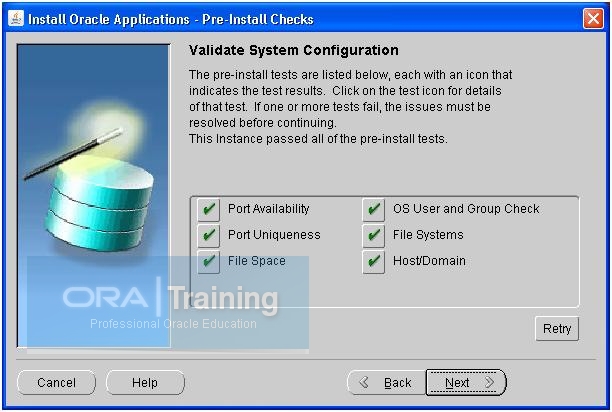Viewport: 612px width, 412px height.
Task: Proceed with the Next button
Action: [x=466, y=382]
